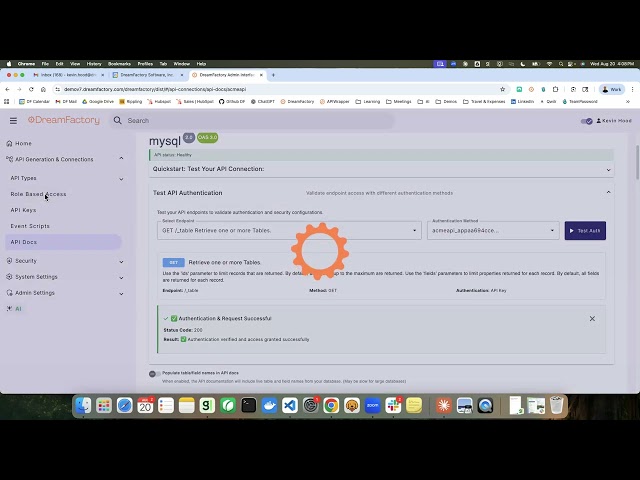Open the Profiles menu in menu bar

(145, 64)
